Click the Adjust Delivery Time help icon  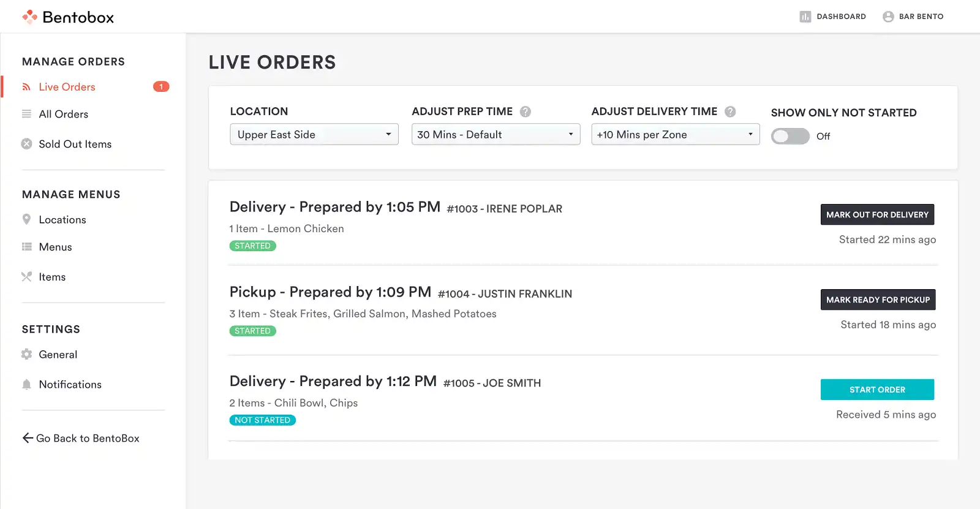(x=730, y=111)
